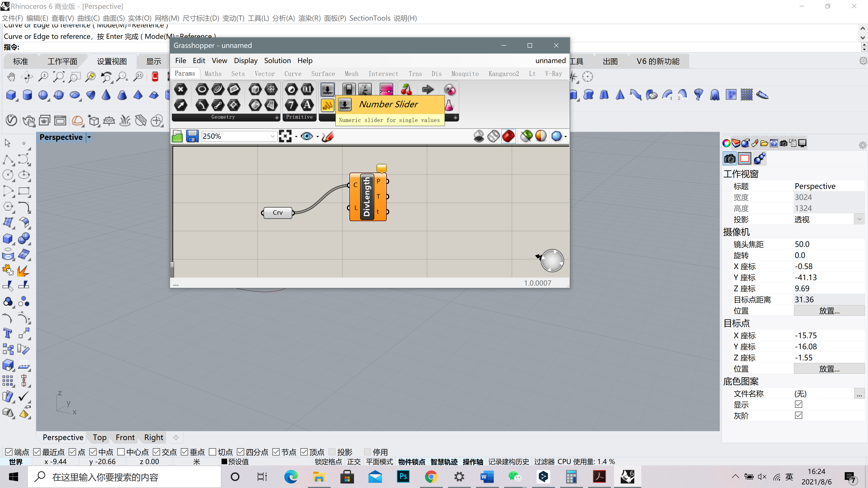Open the eye preview settings dropdown arrow

[x=318, y=136]
